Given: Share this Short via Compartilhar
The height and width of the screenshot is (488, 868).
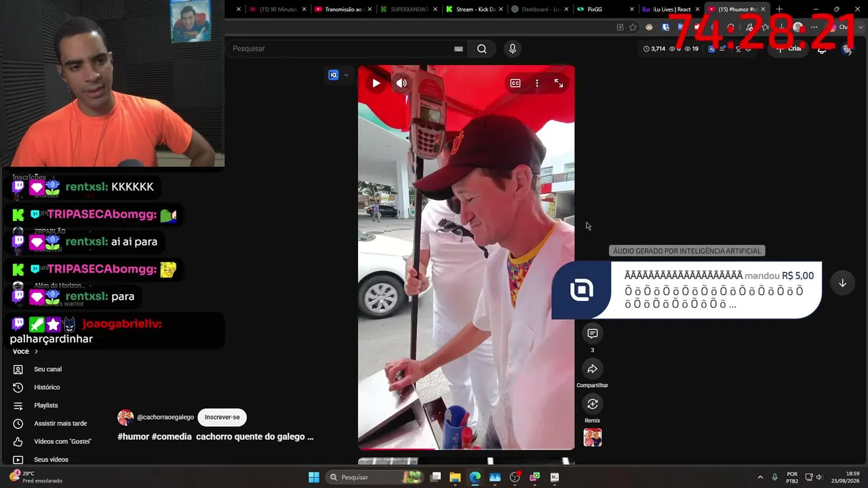Looking at the screenshot, I should tap(592, 369).
